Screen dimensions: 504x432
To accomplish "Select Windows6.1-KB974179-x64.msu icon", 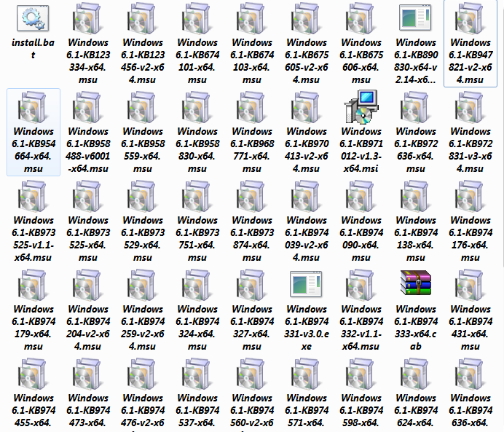I will pos(33,285).
